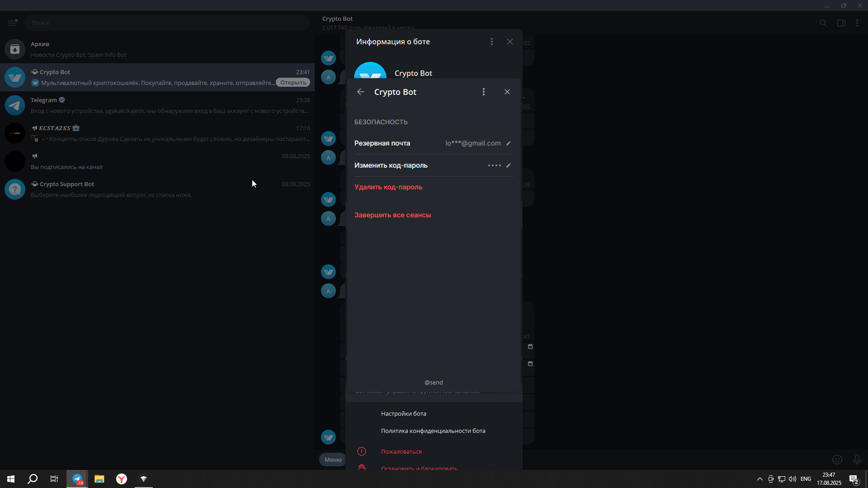Toggle the right sidebar panel icon
Viewport: 868px width, 488px height.
point(841,23)
